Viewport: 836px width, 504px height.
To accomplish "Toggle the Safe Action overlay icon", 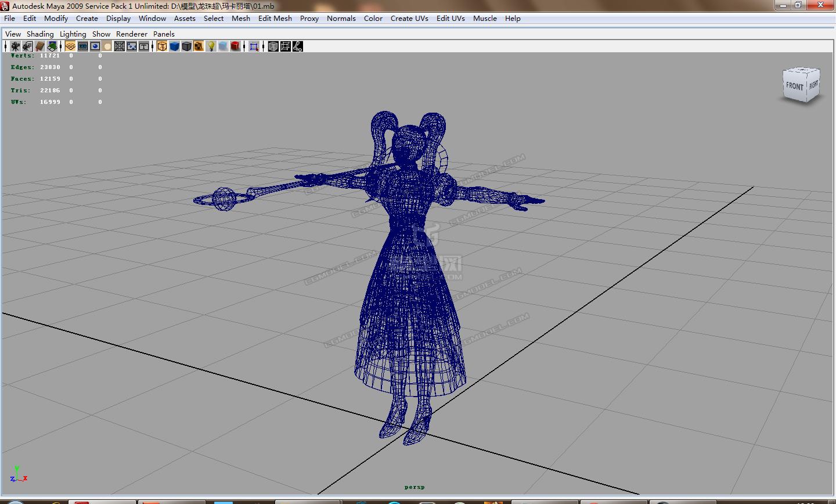I will pos(132,46).
